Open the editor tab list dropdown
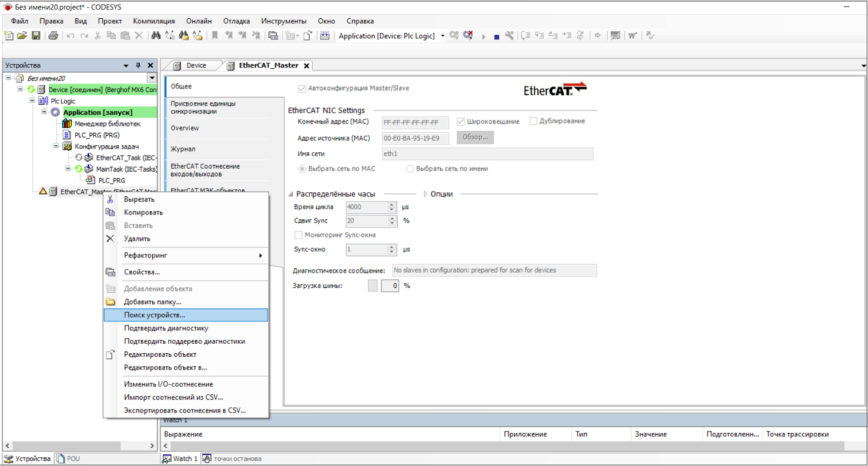868x466 pixels. [x=863, y=66]
